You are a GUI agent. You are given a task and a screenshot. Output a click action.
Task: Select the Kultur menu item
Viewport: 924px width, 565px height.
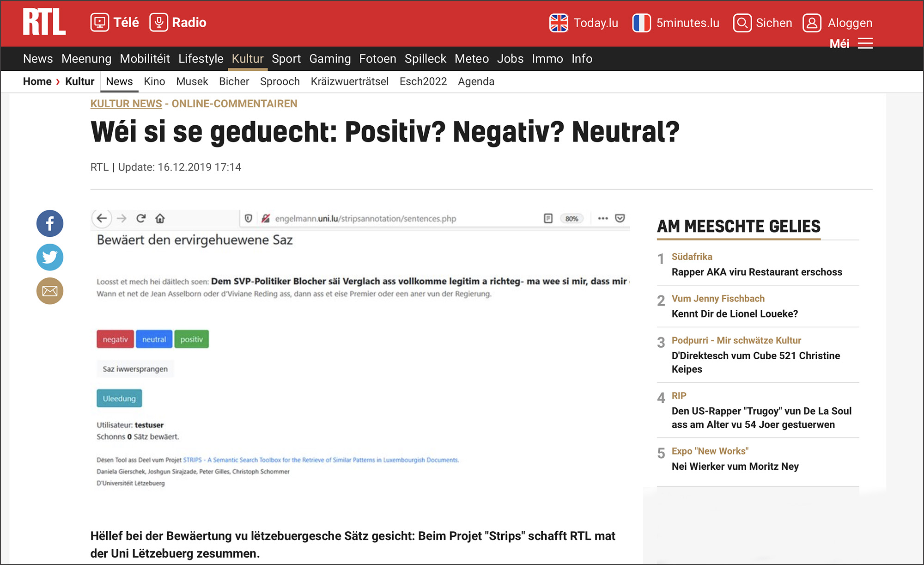(248, 59)
